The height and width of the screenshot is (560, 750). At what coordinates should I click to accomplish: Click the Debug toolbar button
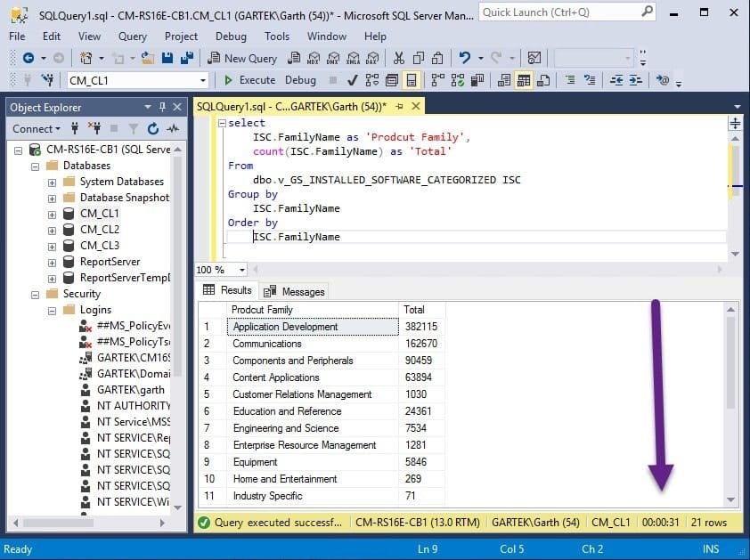click(300, 80)
